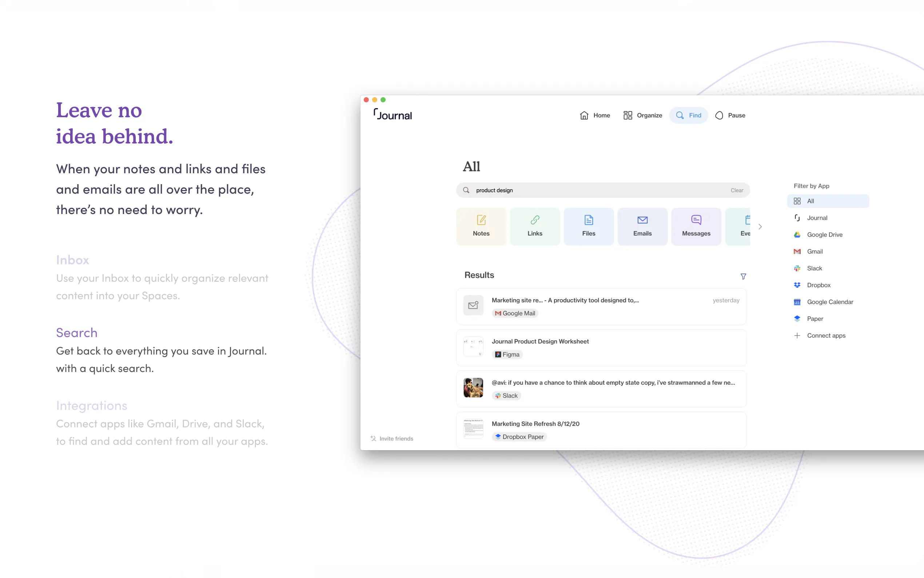Screen dimensions: 924x578
Task: Open the Emails category card
Action: [642, 226]
